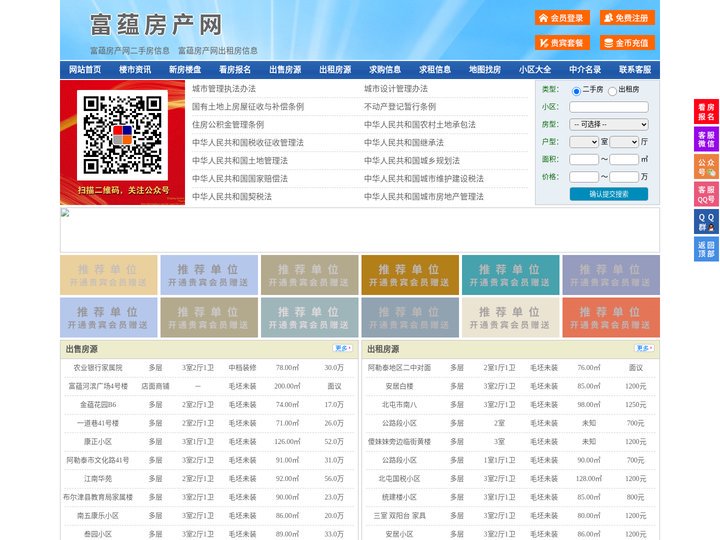
Task: Focus the 小区 search input field
Action: point(609,107)
